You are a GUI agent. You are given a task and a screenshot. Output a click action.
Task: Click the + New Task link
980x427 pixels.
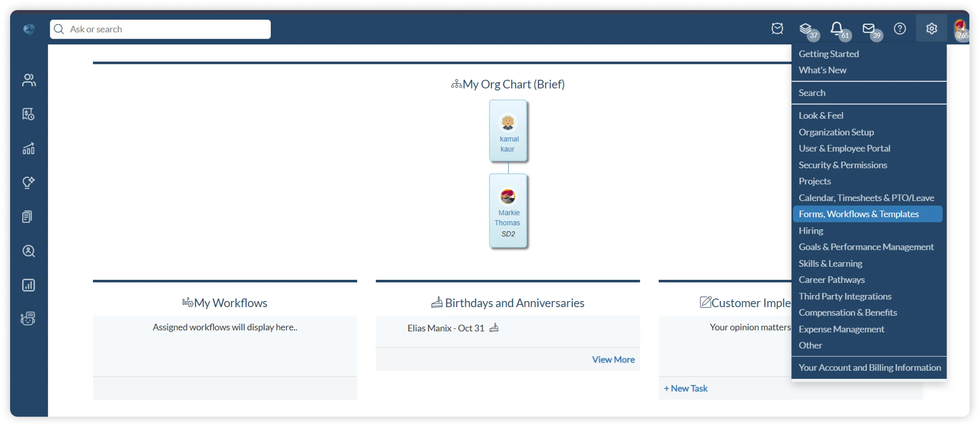click(686, 388)
